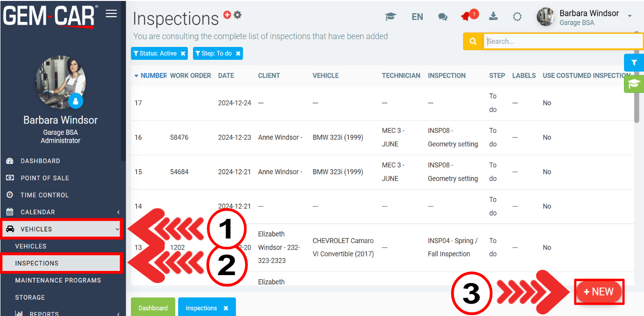Click the yellow search magnifier button

(x=473, y=41)
